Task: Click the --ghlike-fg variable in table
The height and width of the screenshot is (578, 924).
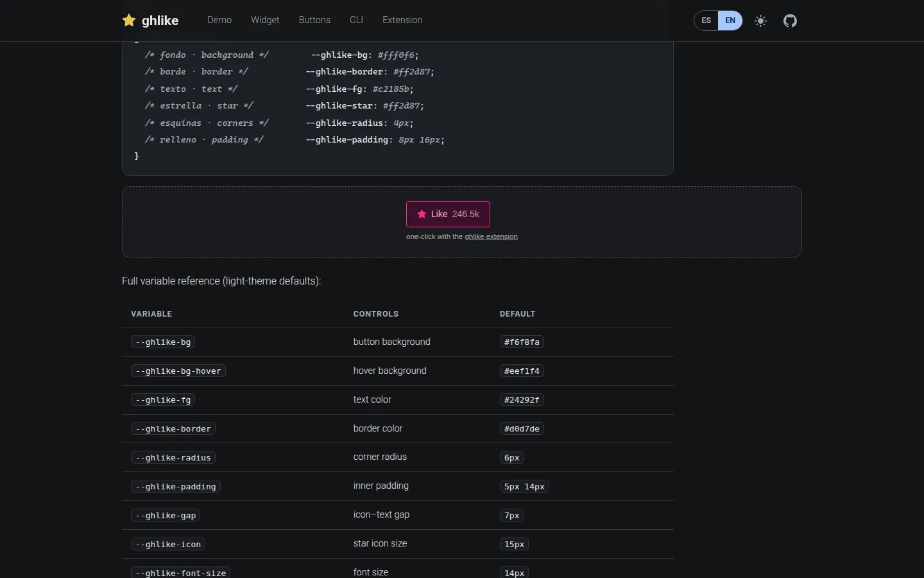Action: tap(163, 400)
